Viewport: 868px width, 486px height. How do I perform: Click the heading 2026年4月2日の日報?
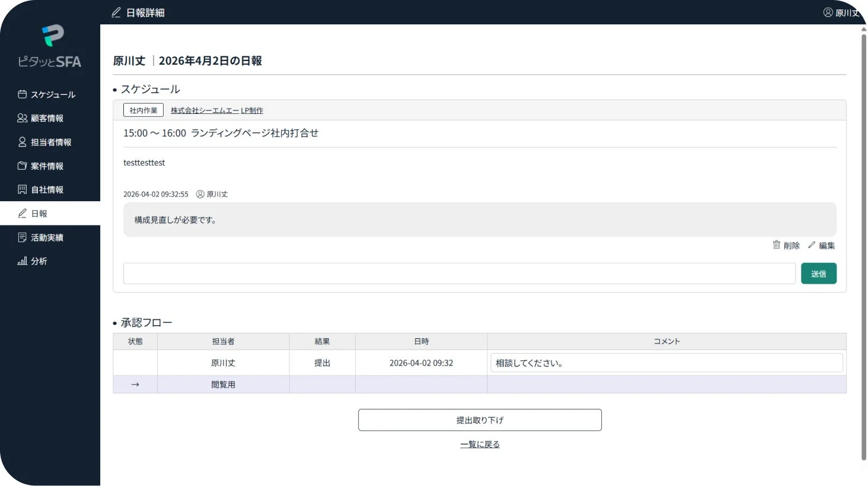pos(210,61)
